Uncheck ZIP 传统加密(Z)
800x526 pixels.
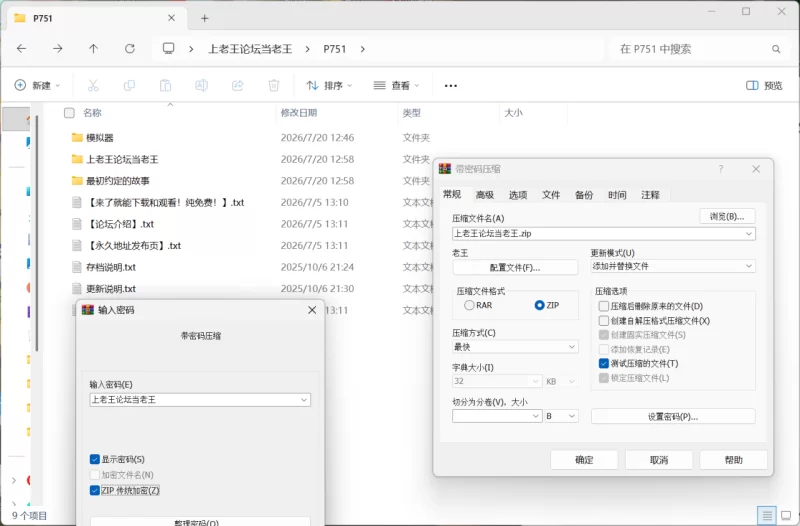coord(94,490)
